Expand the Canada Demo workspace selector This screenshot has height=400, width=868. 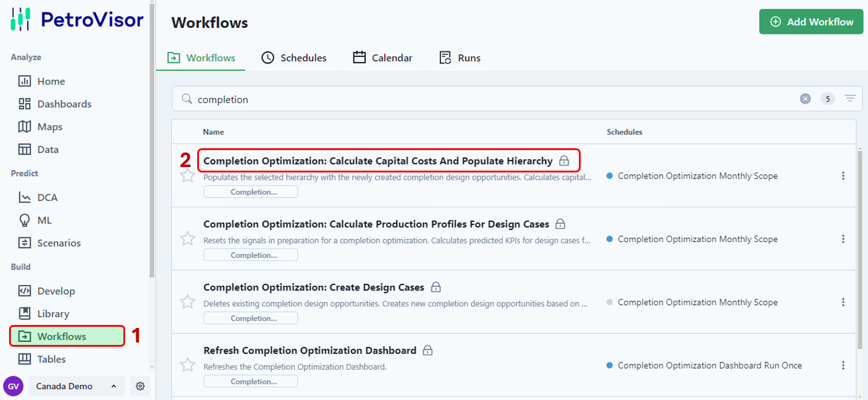tap(76, 386)
